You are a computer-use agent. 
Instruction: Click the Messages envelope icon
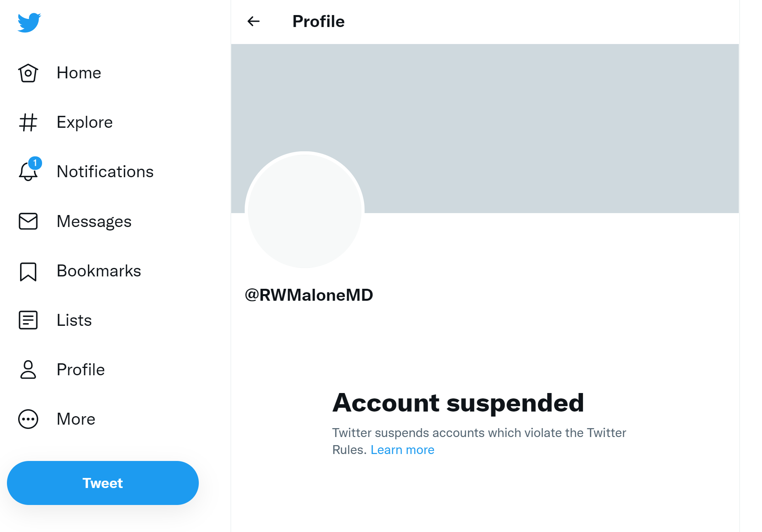click(x=28, y=221)
